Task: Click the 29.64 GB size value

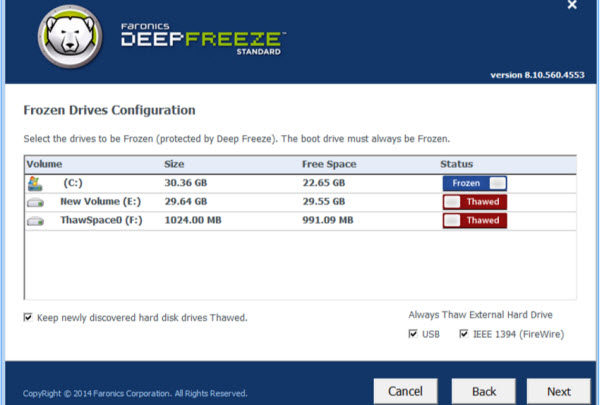Action: tap(186, 202)
